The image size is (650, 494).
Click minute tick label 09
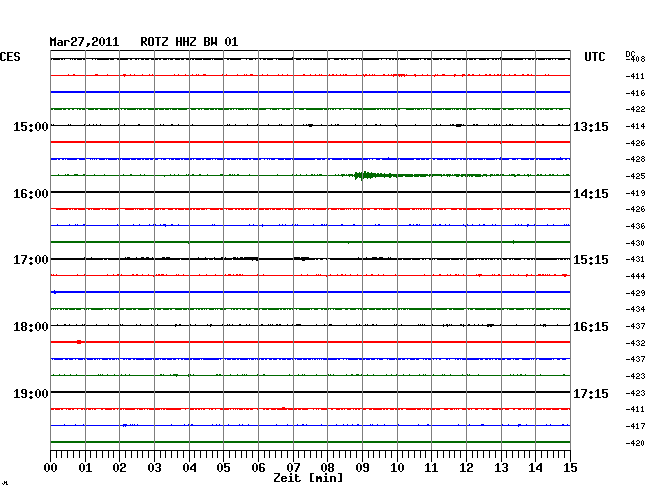[362, 468]
